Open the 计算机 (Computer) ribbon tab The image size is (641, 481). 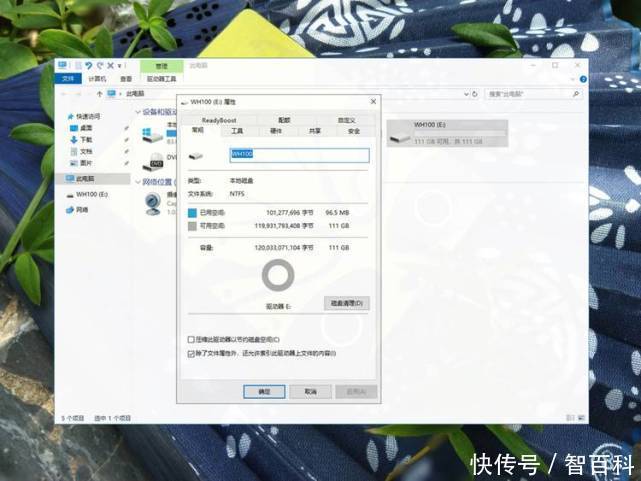click(x=97, y=79)
